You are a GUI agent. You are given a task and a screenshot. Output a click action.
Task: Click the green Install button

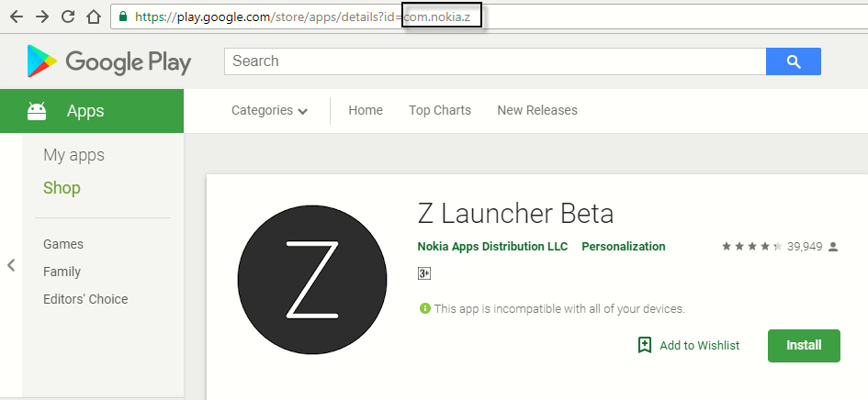coord(804,346)
